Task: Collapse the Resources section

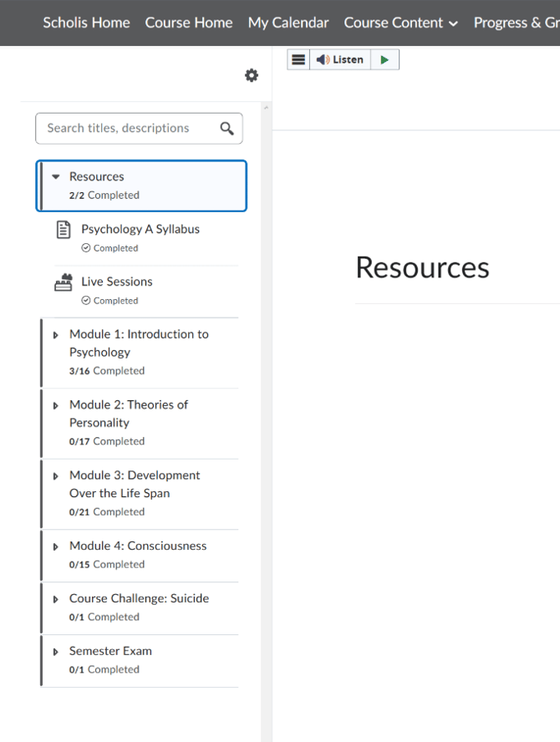Action: (56, 176)
